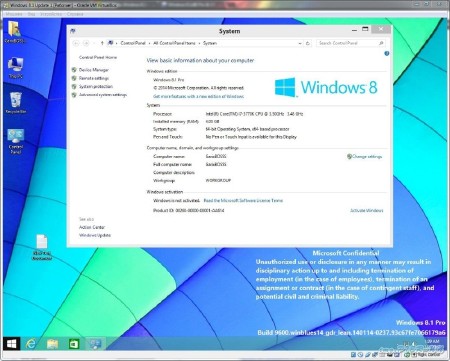Click Get more features with a new edition link

[x=198, y=96]
